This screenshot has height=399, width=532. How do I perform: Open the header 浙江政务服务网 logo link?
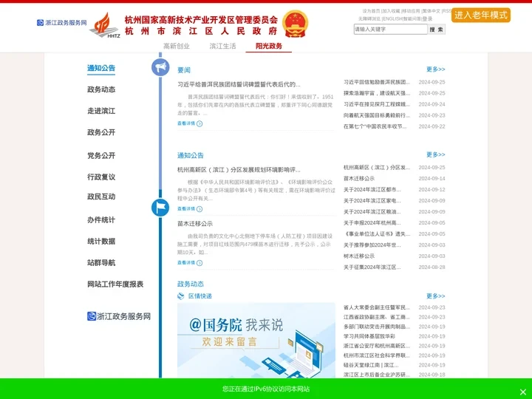[x=62, y=23]
